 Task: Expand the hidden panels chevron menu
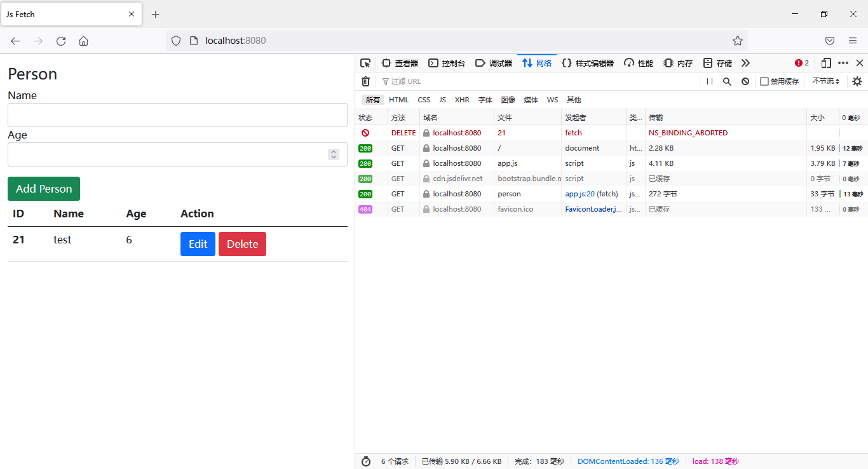click(x=745, y=63)
